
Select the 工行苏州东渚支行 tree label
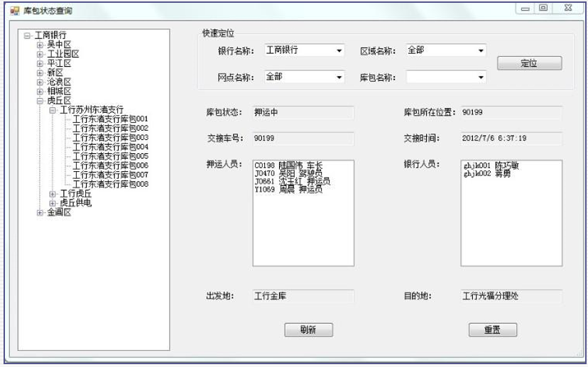click(x=92, y=110)
